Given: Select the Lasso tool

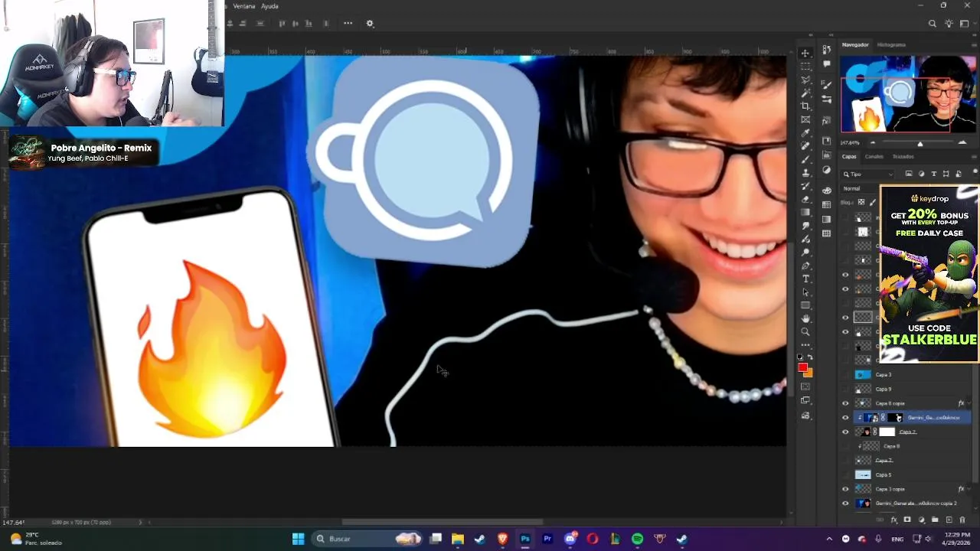Looking at the screenshot, I should (x=805, y=80).
